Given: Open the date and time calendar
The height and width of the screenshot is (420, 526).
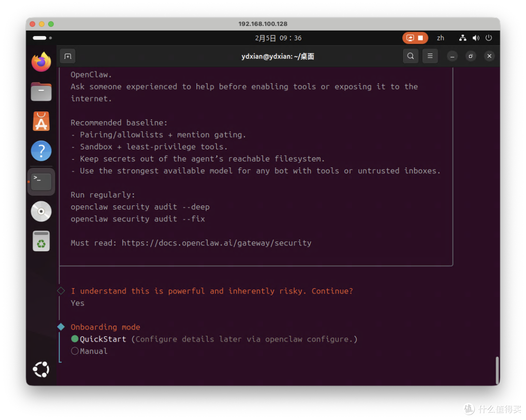Looking at the screenshot, I should tap(278, 38).
